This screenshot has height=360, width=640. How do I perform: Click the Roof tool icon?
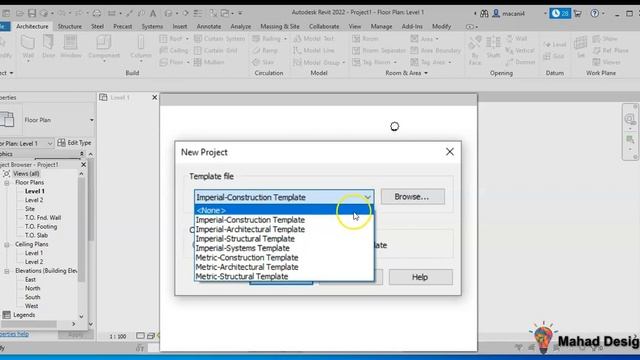coord(164,39)
